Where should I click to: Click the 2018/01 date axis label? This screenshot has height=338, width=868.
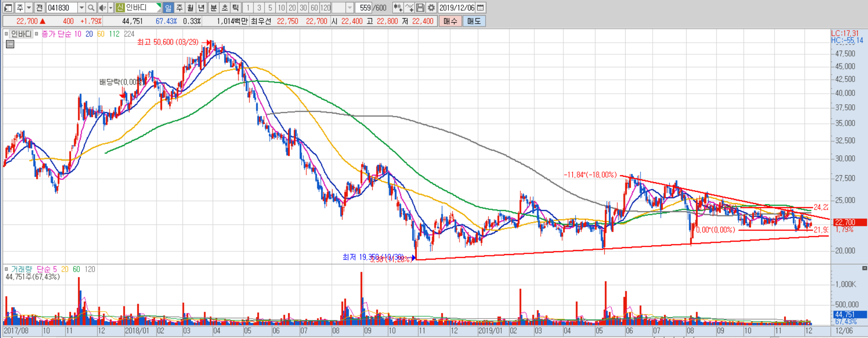137,331
